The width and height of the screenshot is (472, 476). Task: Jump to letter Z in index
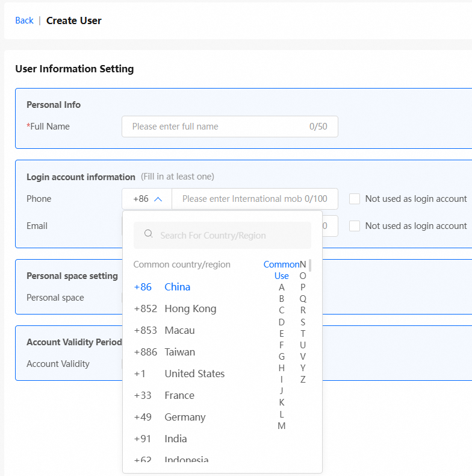[303, 380]
